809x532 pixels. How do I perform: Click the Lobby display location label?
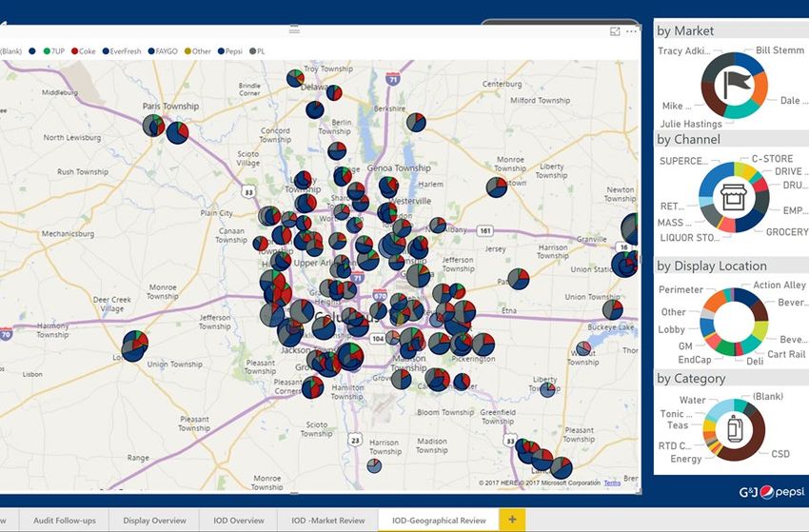[x=671, y=329]
